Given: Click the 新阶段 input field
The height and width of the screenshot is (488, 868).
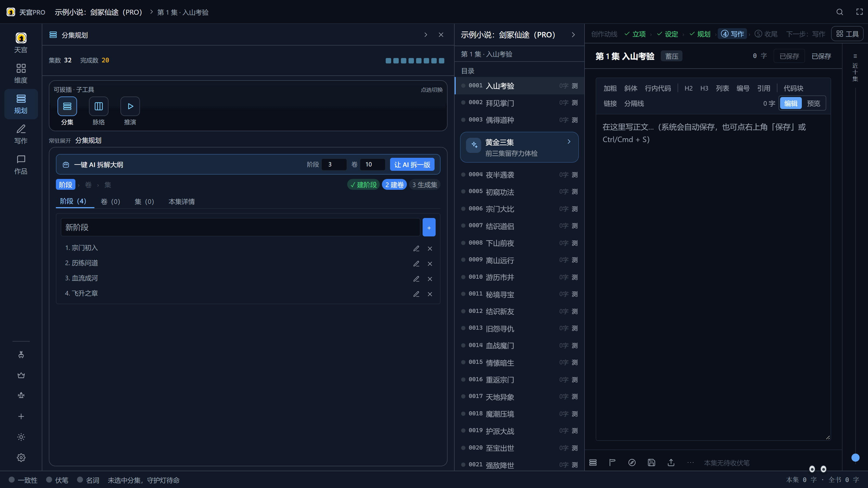Looking at the screenshot, I should pos(240,227).
